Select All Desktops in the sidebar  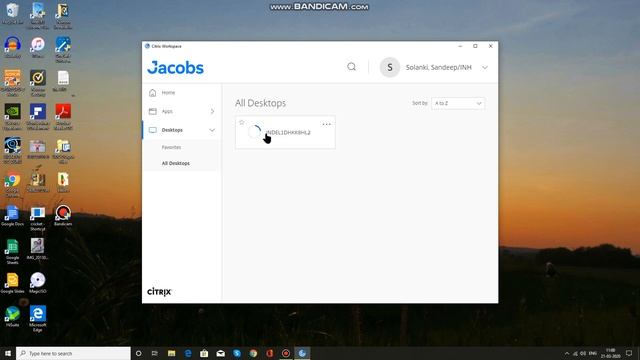tap(176, 163)
